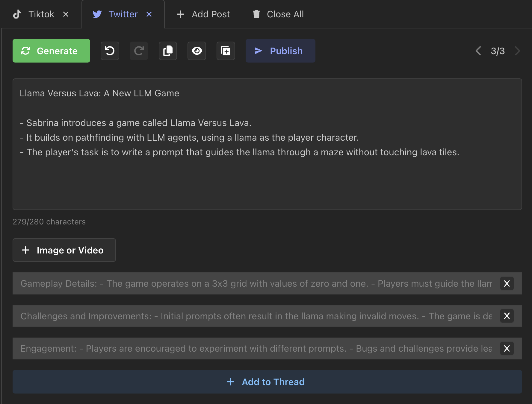The width and height of the screenshot is (532, 404).
Task: Open the Add Post tab
Action: tap(203, 14)
